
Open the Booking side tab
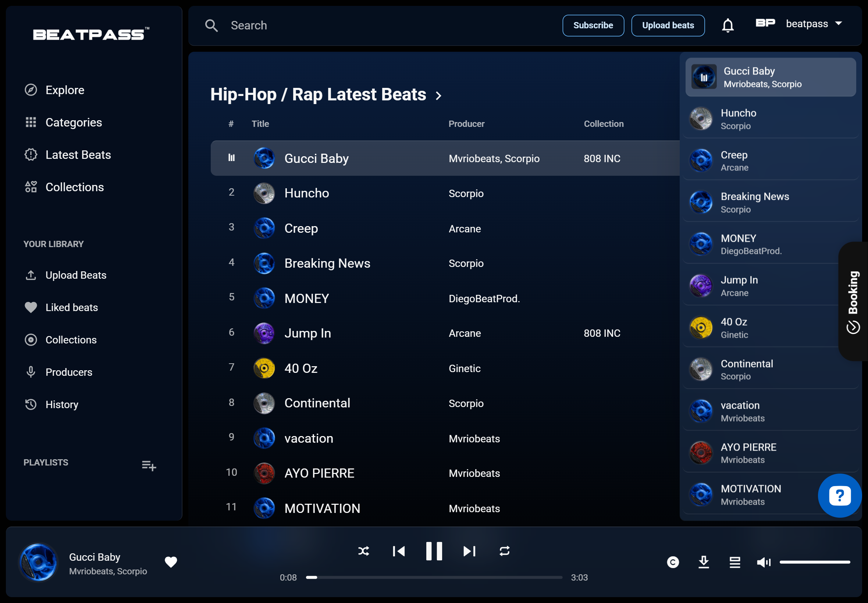coord(853,301)
